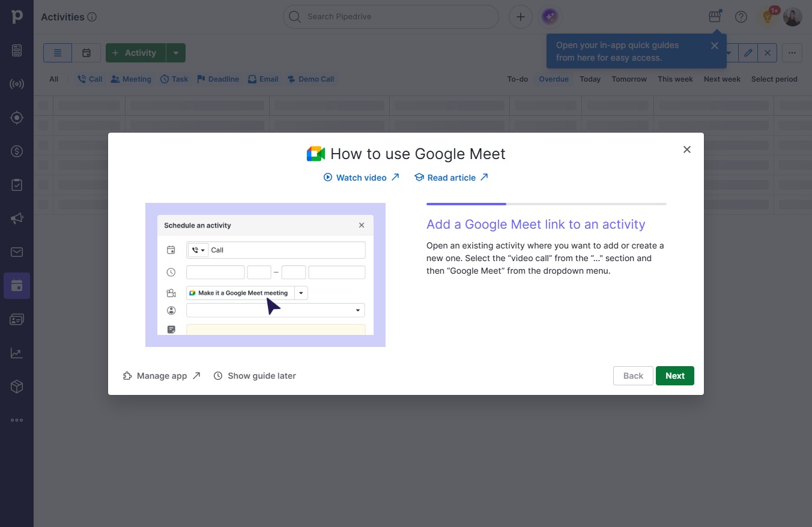Image resolution: width=812 pixels, height=527 pixels.
Task: Click the pencil edit icon in the toolbar
Action: click(748, 53)
